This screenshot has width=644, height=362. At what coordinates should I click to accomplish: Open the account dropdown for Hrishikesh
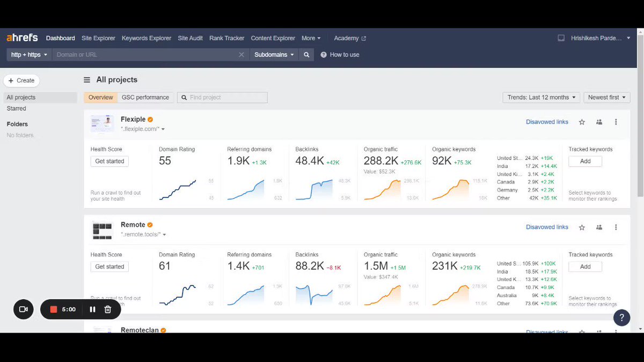[601, 38]
